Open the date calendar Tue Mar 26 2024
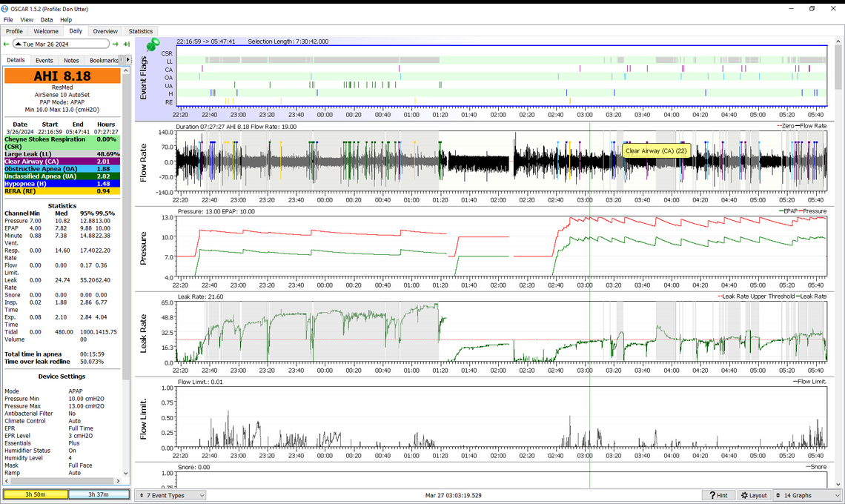 click(x=61, y=44)
